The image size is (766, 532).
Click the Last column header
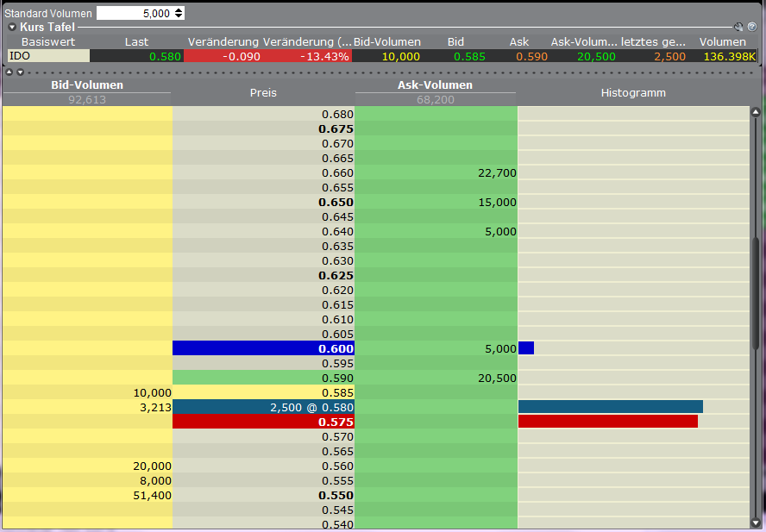pyautogui.click(x=136, y=42)
